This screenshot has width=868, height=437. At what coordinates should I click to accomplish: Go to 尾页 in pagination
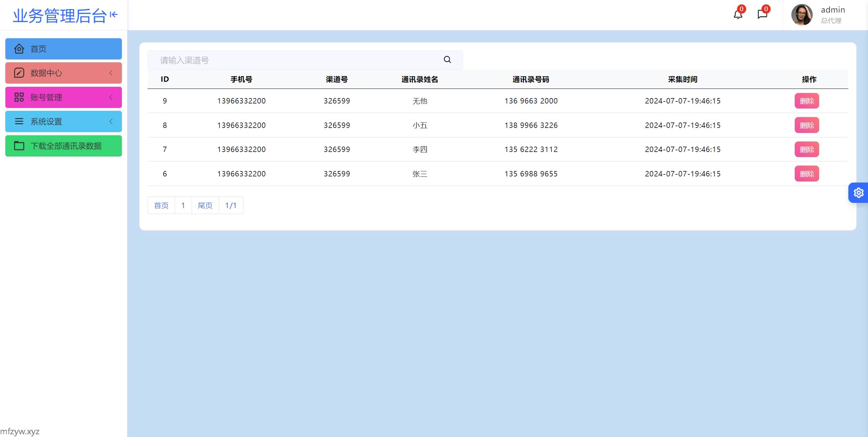pyautogui.click(x=205, y=206)
